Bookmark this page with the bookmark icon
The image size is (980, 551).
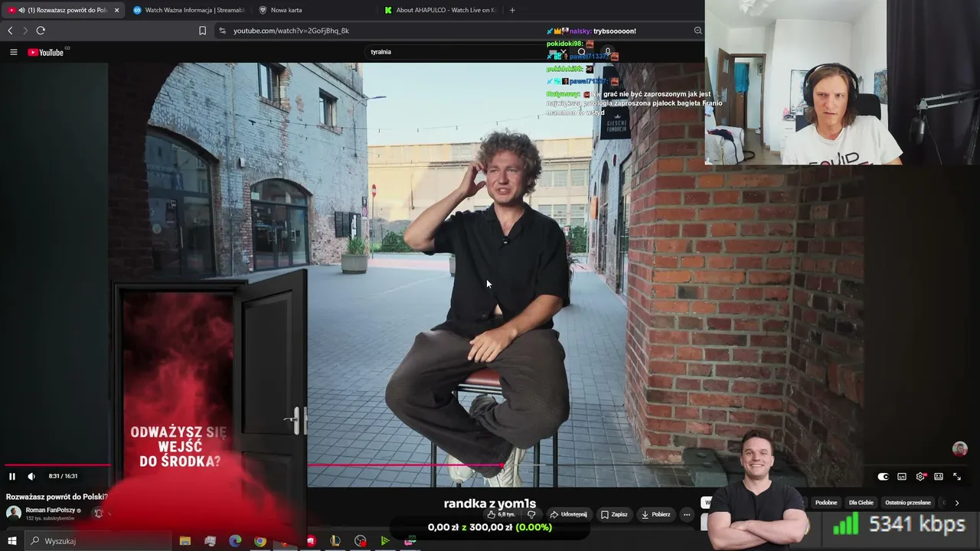coord(202,31)
